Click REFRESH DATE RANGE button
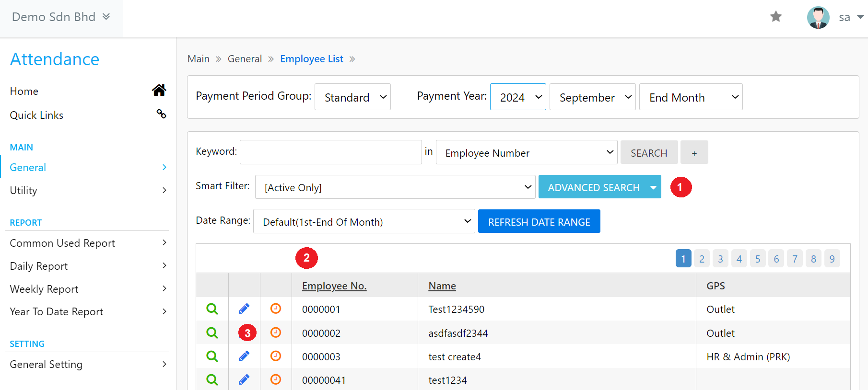This screenshot has height=390, width=868. point(539,221)
